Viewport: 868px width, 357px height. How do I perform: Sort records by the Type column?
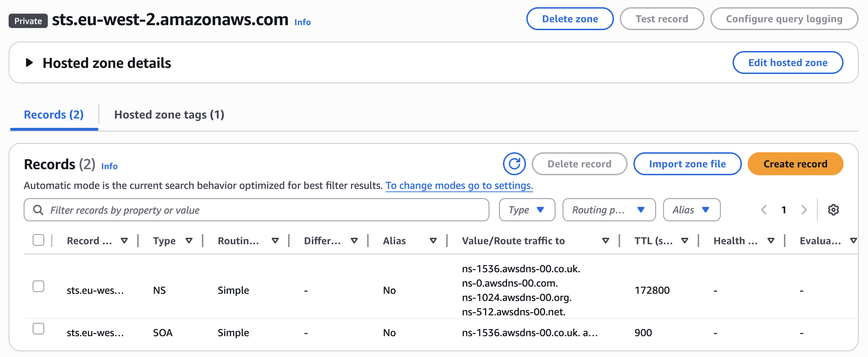pyautogui.click(x=190, y=241)
